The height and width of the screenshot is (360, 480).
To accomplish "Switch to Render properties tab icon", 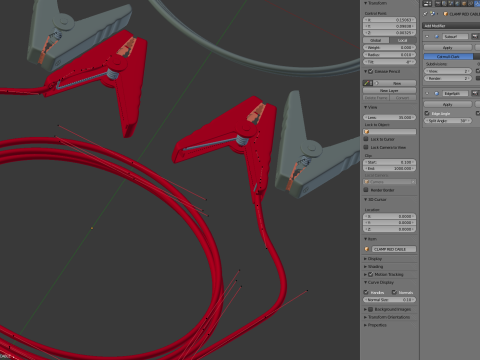I will pos(438,4).
